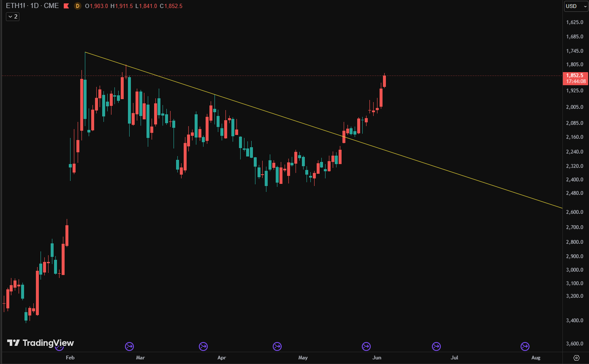Click the Mar label on time axis
Viewport: 589px width, 364px height.
point(141,358)
